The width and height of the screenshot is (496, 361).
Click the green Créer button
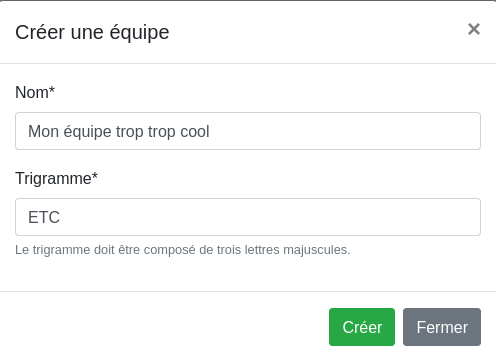(362, 327)
